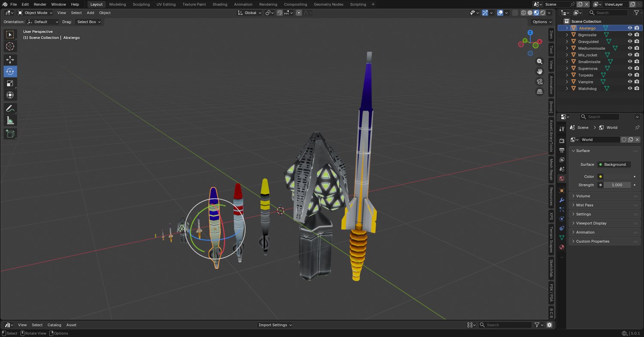
Task: Click the outliner Search field
Action: 608,13
